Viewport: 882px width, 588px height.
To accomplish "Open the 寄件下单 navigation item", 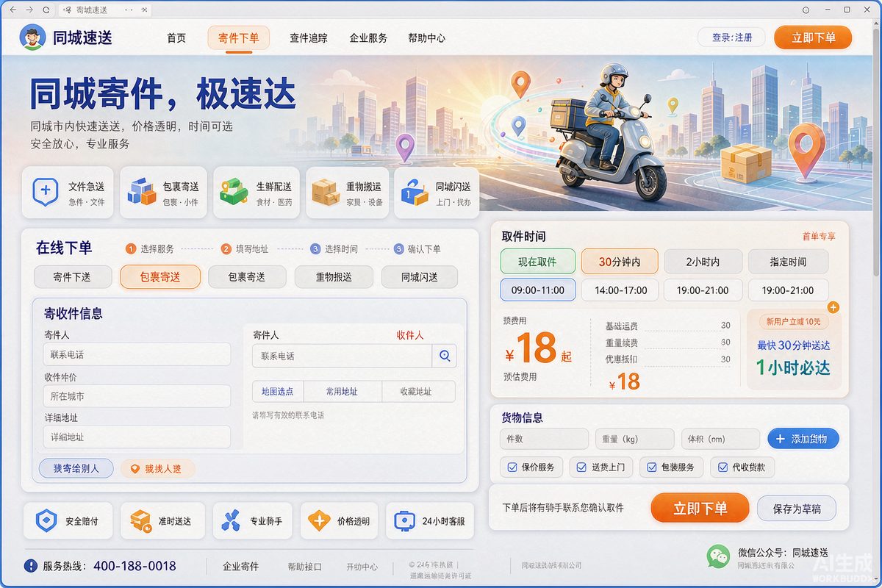I will coord(239,38).
